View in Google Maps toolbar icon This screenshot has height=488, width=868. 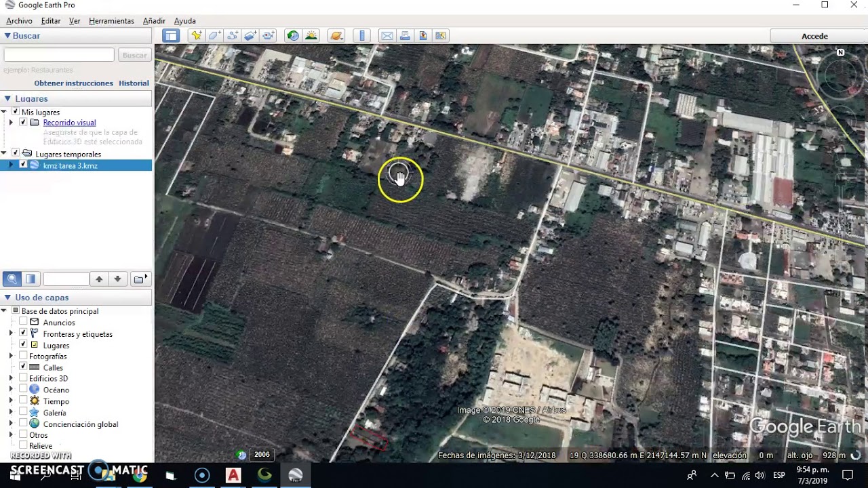point(441,36)
